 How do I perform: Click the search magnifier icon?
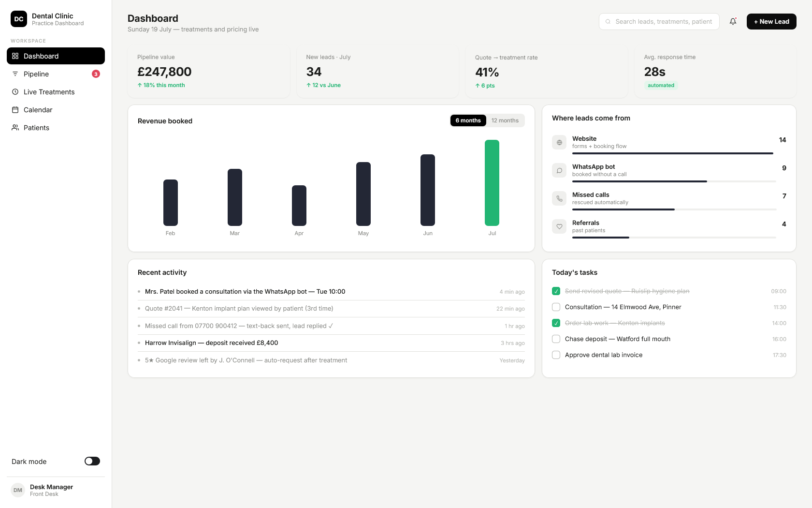(608, 22)
